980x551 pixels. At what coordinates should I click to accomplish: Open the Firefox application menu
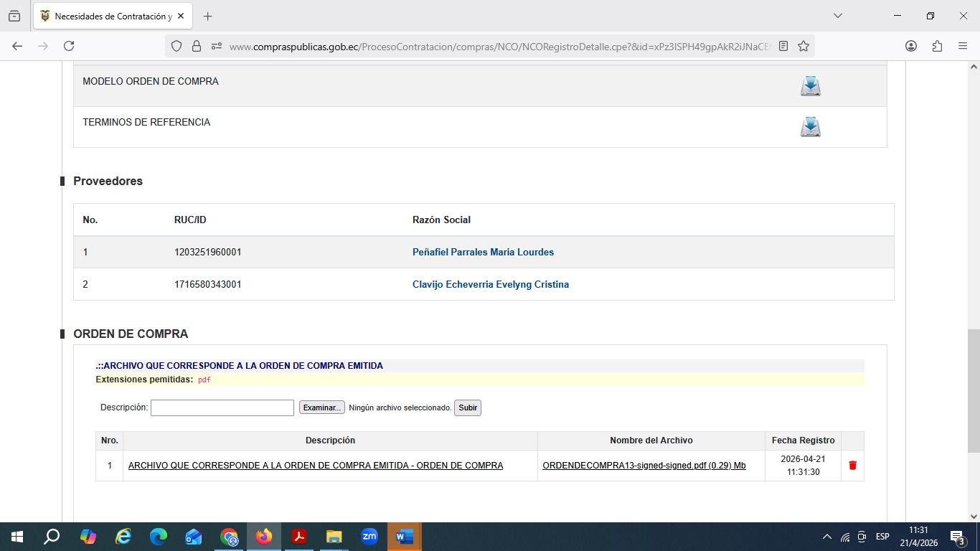(x=963, y=46)
